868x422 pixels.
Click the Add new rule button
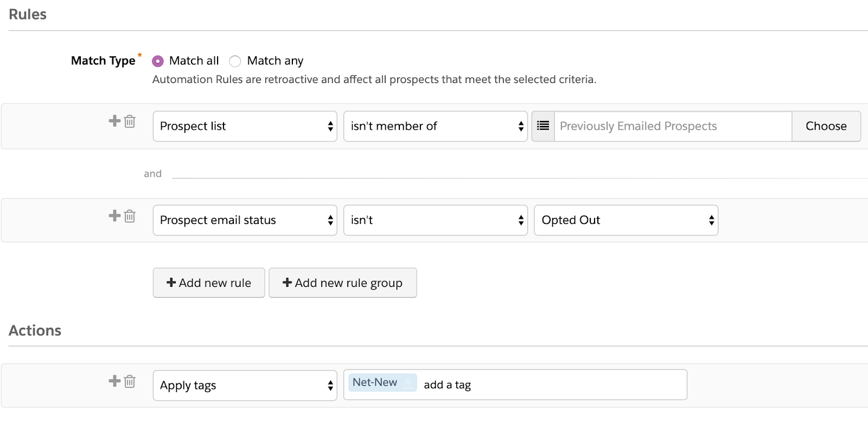click(209, 283)
